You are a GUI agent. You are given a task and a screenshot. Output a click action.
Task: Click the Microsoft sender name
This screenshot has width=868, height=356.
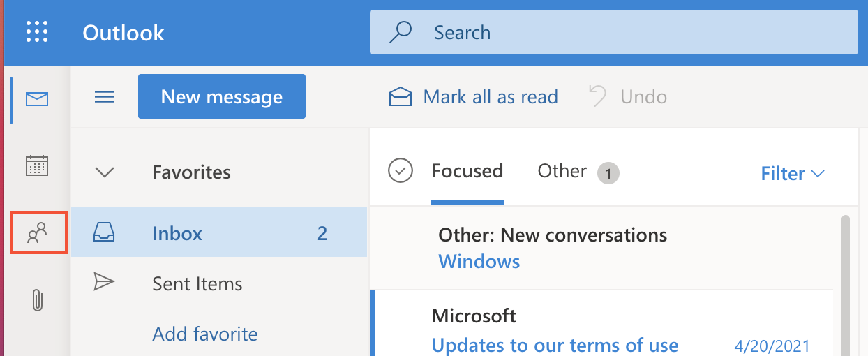tap(474, 316)
